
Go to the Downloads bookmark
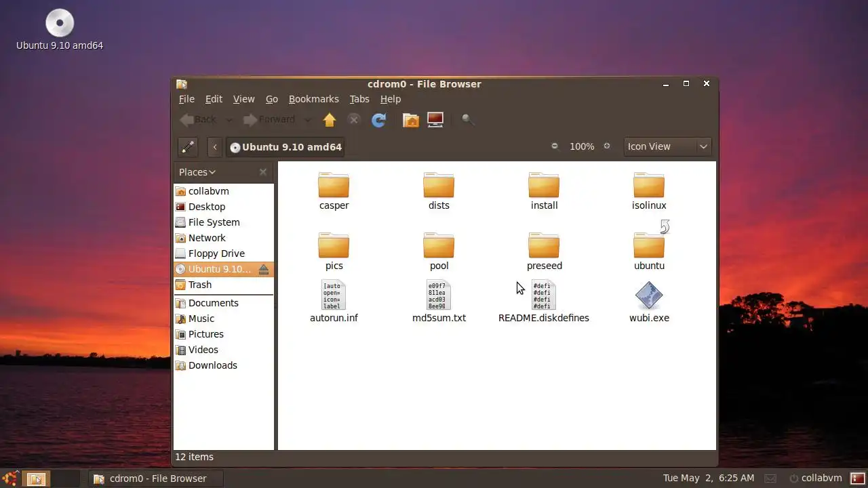click(224, 365)
